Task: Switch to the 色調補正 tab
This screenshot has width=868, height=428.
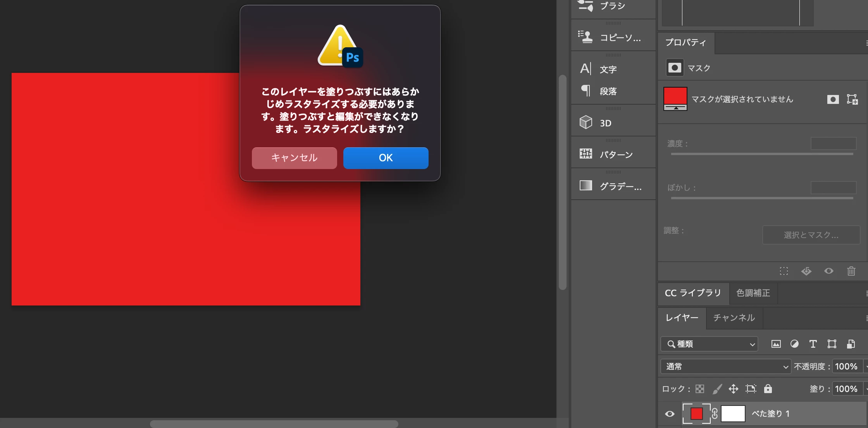Action: point(753,293)
